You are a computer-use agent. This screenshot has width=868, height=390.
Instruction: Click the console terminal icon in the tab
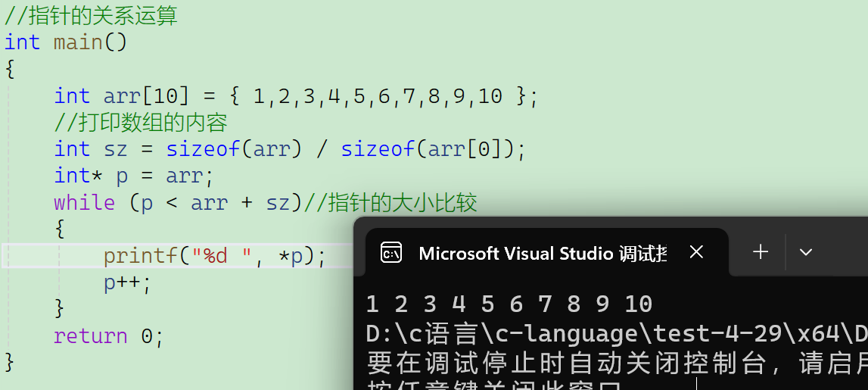[x=390, y=253]
